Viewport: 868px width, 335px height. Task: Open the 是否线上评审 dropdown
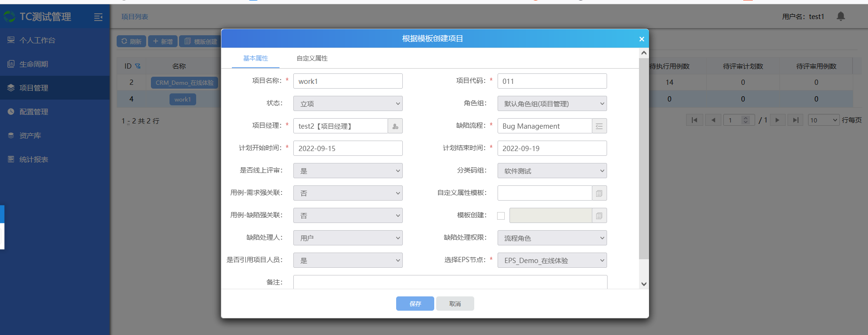point(348,171)
